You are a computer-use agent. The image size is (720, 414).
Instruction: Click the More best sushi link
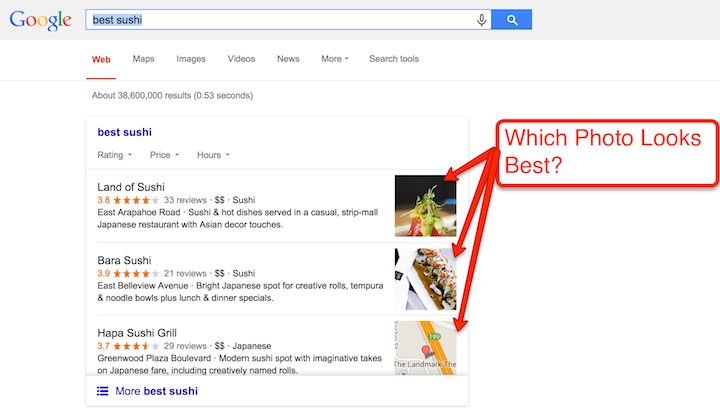[x=156, y=391]
